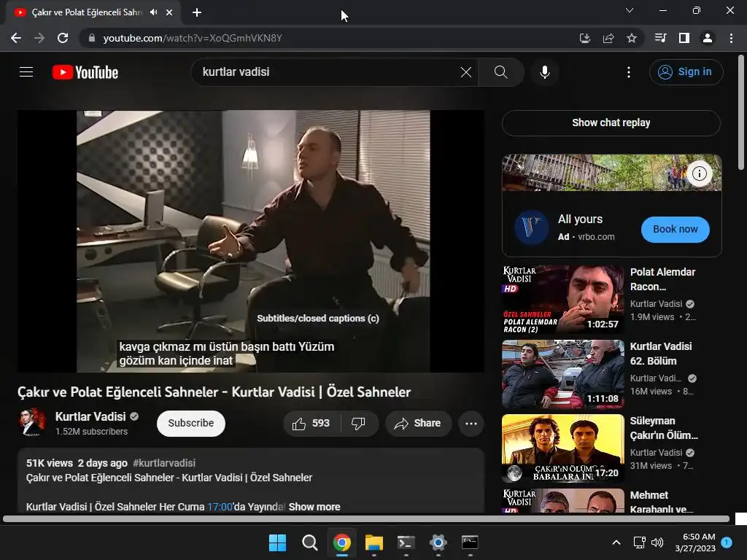Go forward in browser history

pyautogui.click(x=39, y=38)
